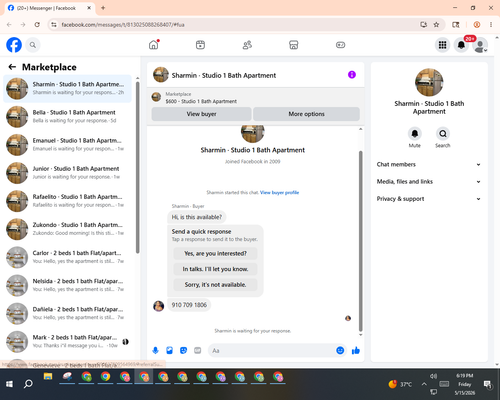
Task: Open the Facebook search magnifier
Action: (33, 45)
